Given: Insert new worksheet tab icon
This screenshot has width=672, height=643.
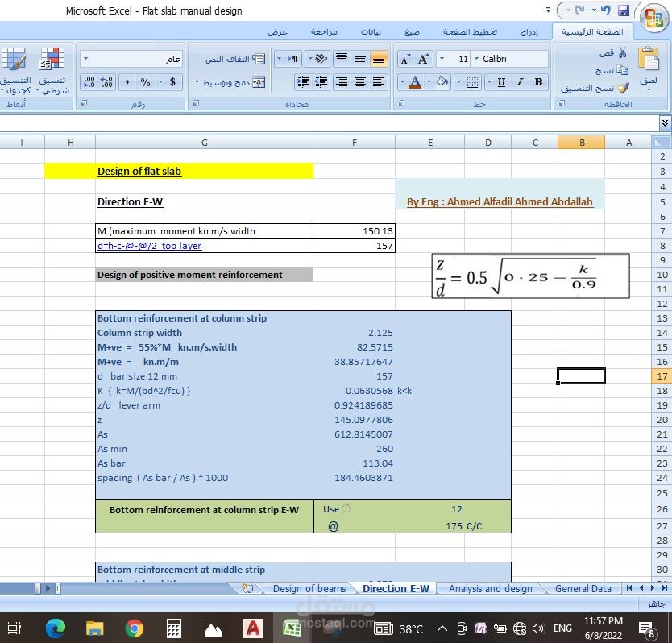Looking at the screenshot, I should 247,588.
